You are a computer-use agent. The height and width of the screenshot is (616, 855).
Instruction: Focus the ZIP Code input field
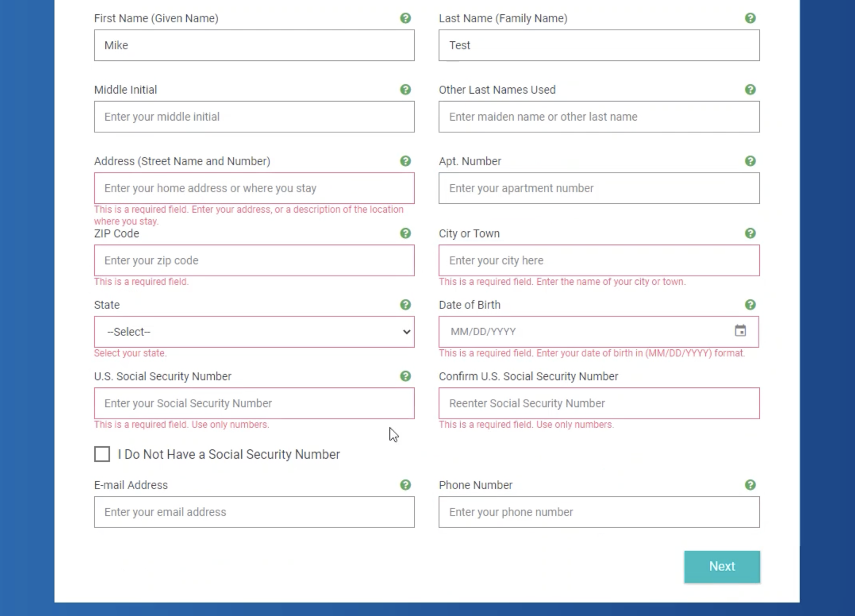tap(254, 260)
